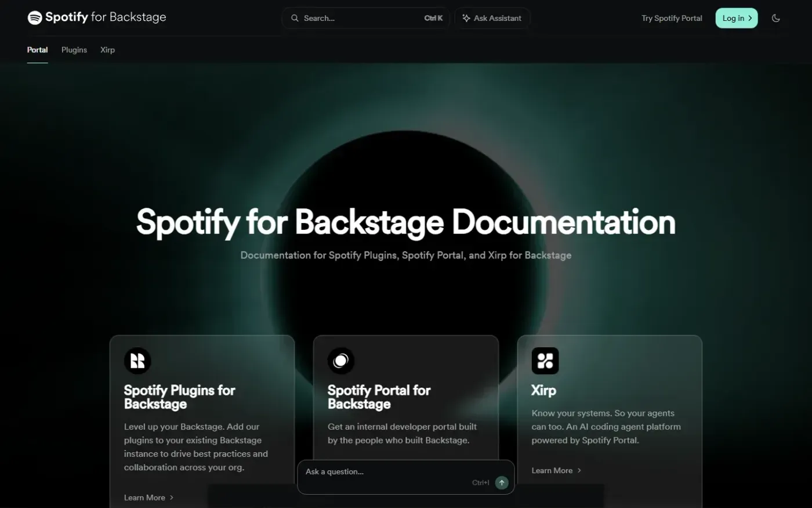Click the Spotify for Backstage logo
This screenshot has height=508, width=812.
[97, 17]
